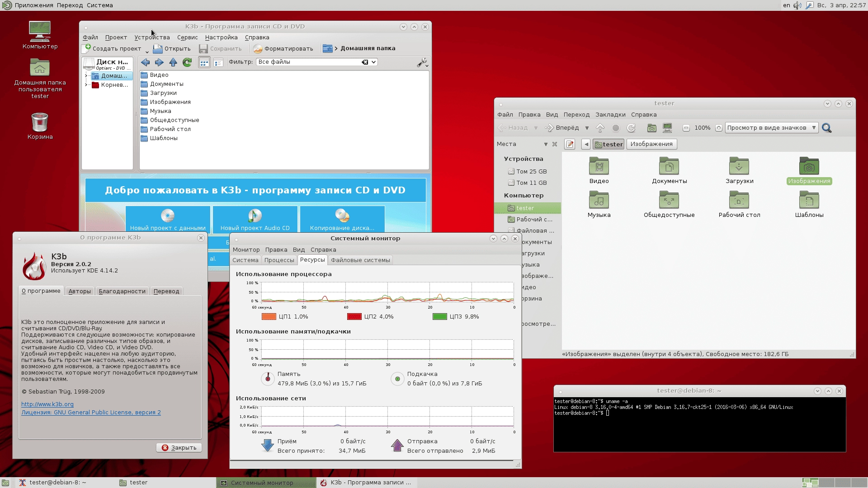Open the view mode dropdown in file manager

(772, 128)
